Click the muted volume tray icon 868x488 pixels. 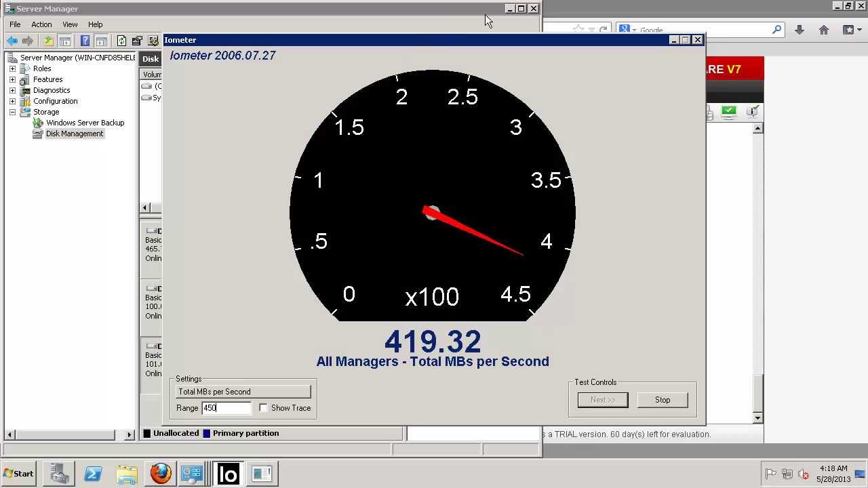coord(804,474)
